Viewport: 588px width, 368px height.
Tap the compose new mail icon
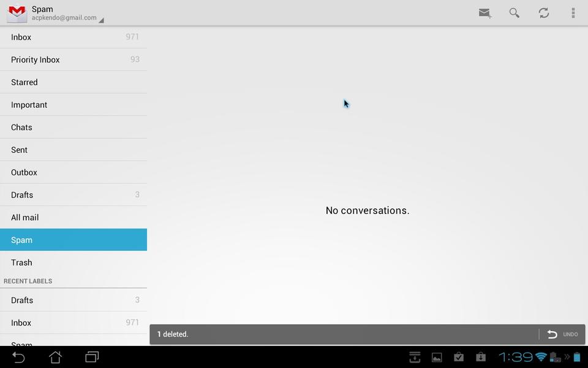[x=484, y=13]
